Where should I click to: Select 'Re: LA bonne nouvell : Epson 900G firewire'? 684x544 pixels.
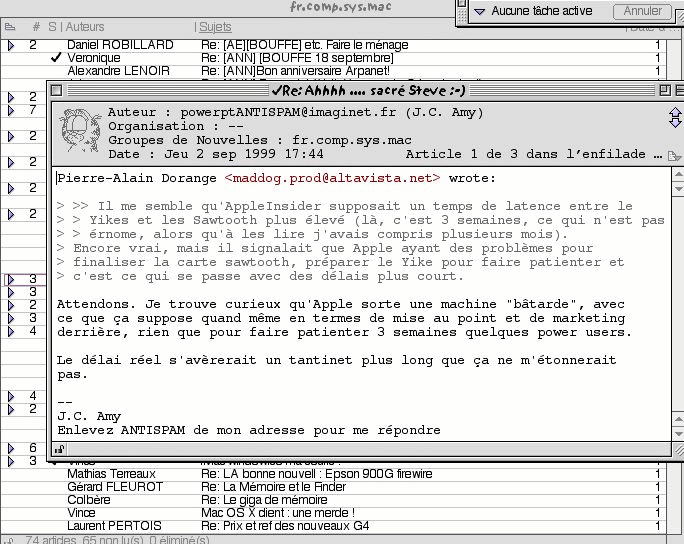click(x=317, y=474)
